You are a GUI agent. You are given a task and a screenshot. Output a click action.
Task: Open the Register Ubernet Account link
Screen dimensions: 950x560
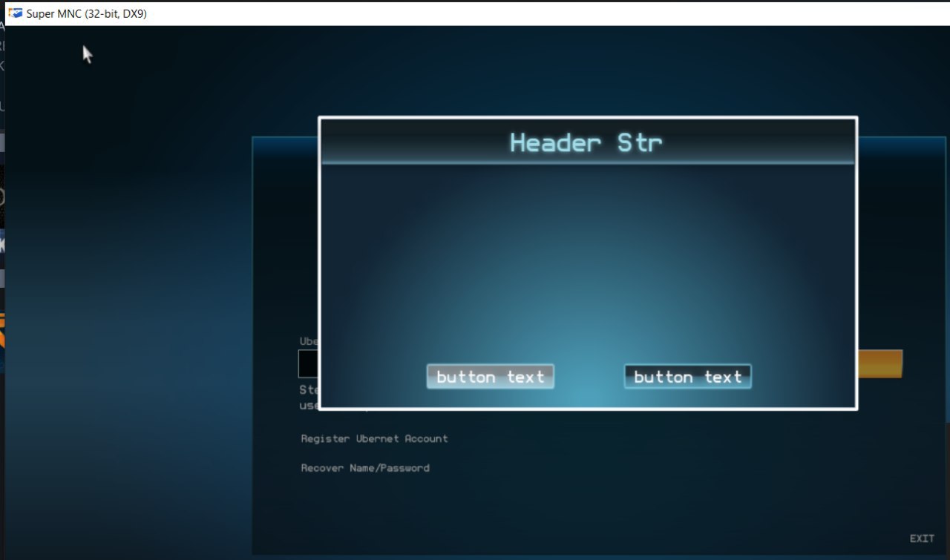[x=374, y=438]
